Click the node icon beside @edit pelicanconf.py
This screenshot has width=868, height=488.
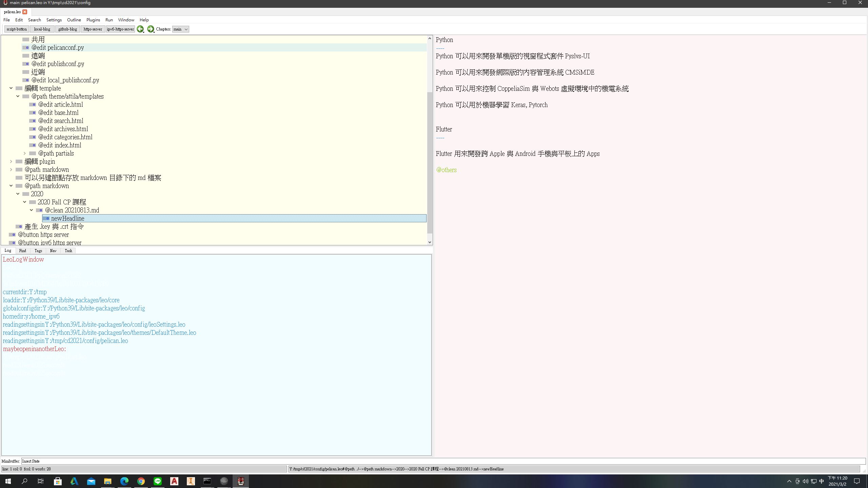(26, 48)
